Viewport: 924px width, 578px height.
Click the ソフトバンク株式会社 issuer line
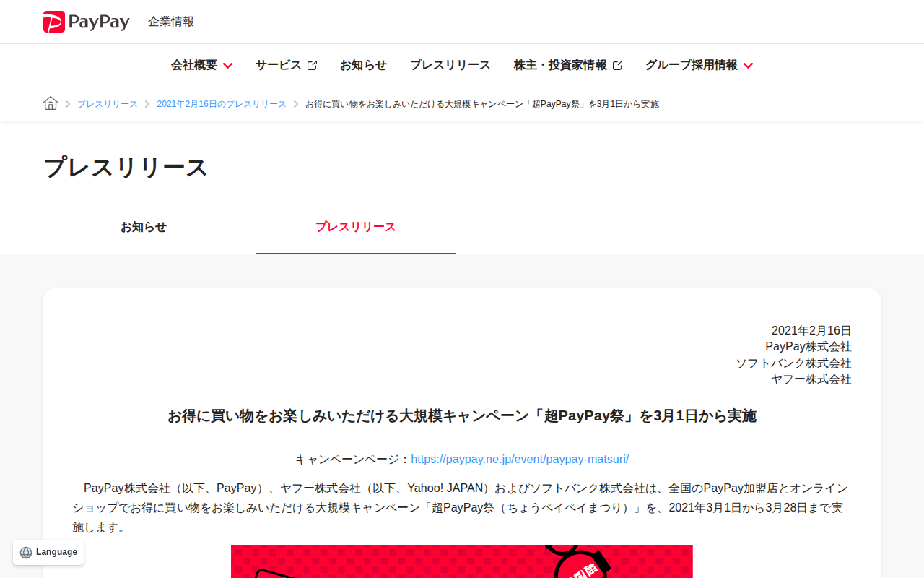click(794, 363)
